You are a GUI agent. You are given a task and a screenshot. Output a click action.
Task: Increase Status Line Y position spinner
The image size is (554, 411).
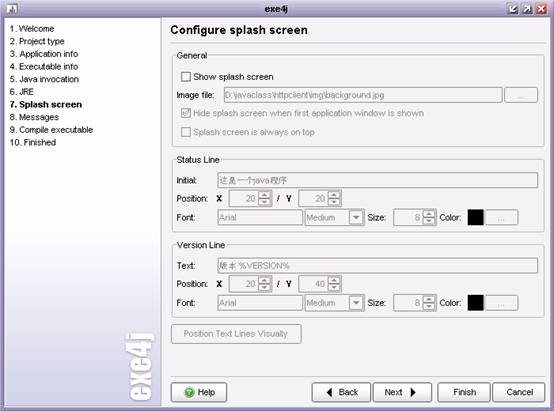[x=334, y=194]
